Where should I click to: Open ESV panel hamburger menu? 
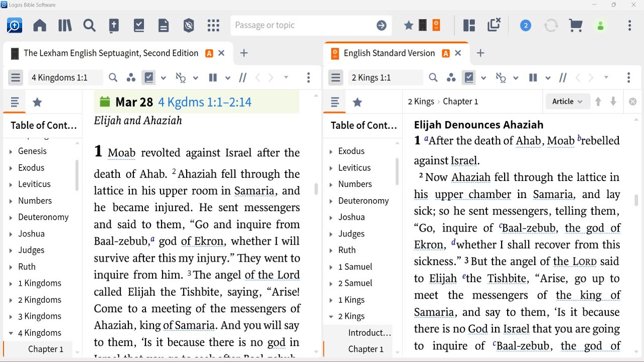click(x=336, y=77)
